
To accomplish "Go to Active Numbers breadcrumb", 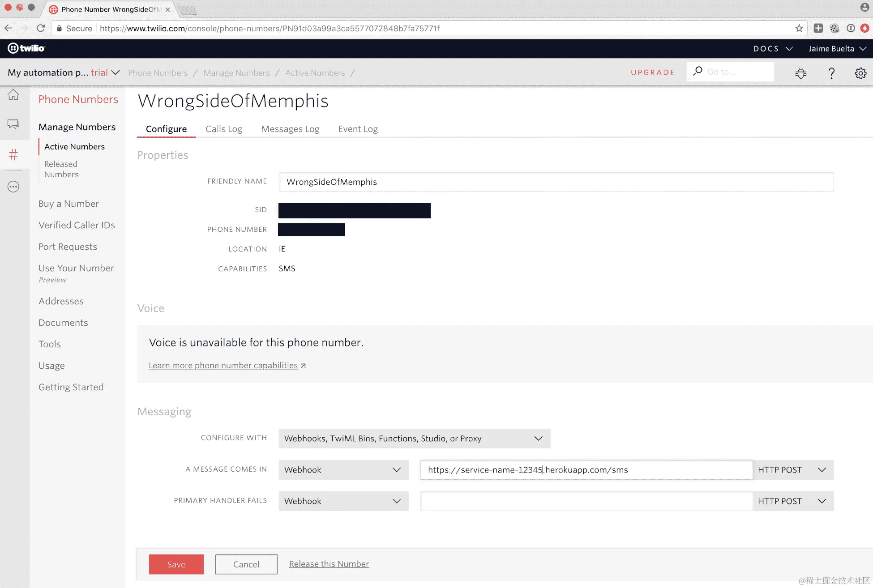I will (x=315, y=73).
